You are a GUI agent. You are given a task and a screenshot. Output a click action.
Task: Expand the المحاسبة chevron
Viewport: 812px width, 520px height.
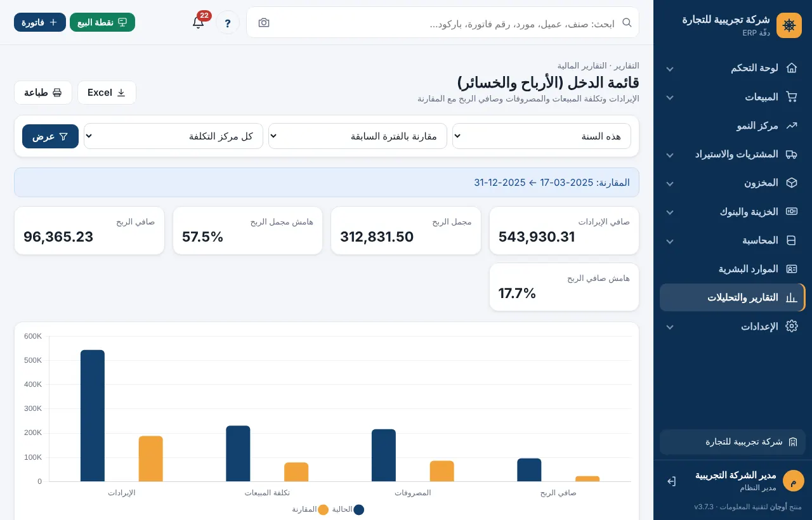(x=669, y=241)
